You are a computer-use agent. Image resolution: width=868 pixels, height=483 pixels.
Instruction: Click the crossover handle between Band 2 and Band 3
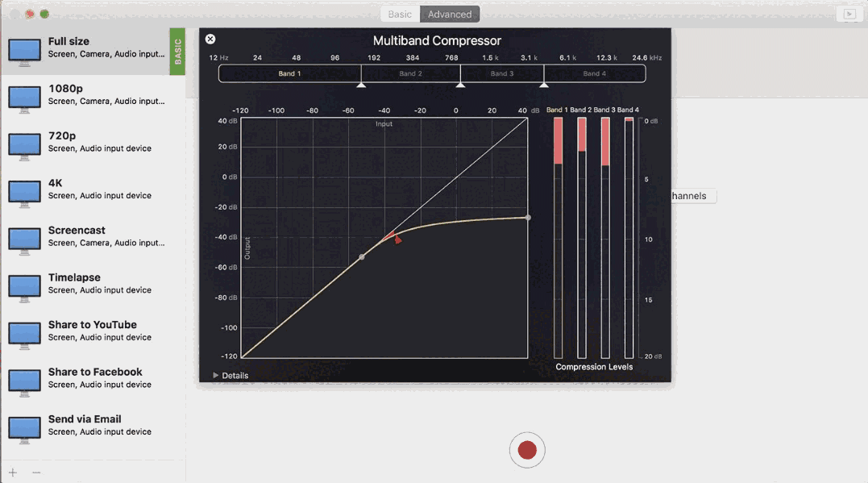pyautogui.click(x=460, y=85)
